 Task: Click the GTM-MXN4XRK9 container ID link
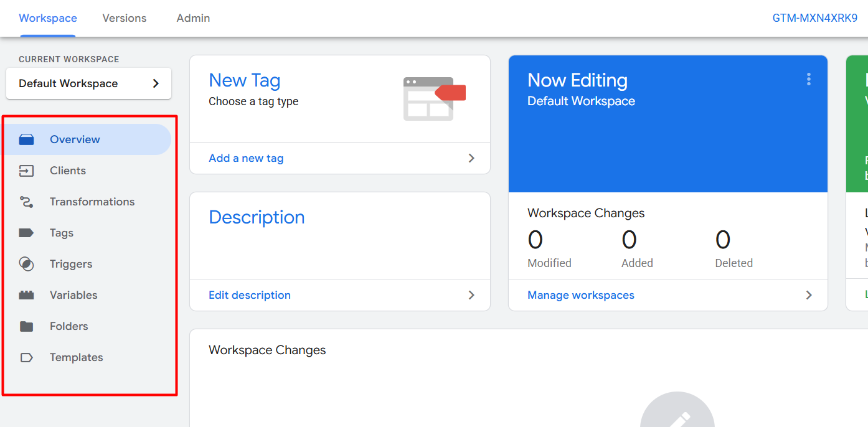814,18
